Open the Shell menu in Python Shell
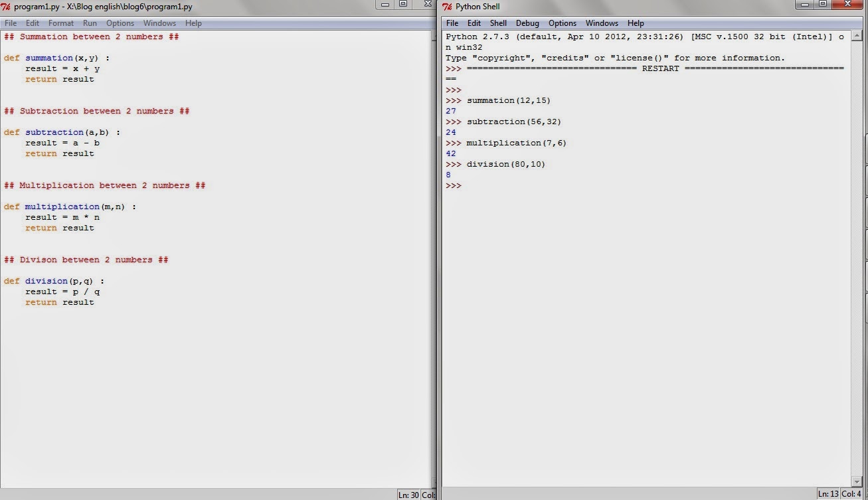The height and width of the screenshot is (500, 868). (x=498, y=23)
